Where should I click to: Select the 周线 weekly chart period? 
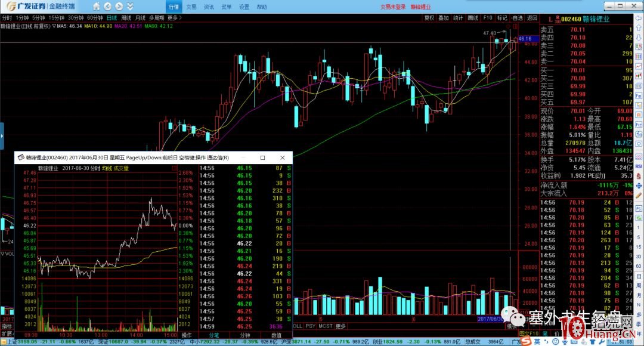[126, 18]
